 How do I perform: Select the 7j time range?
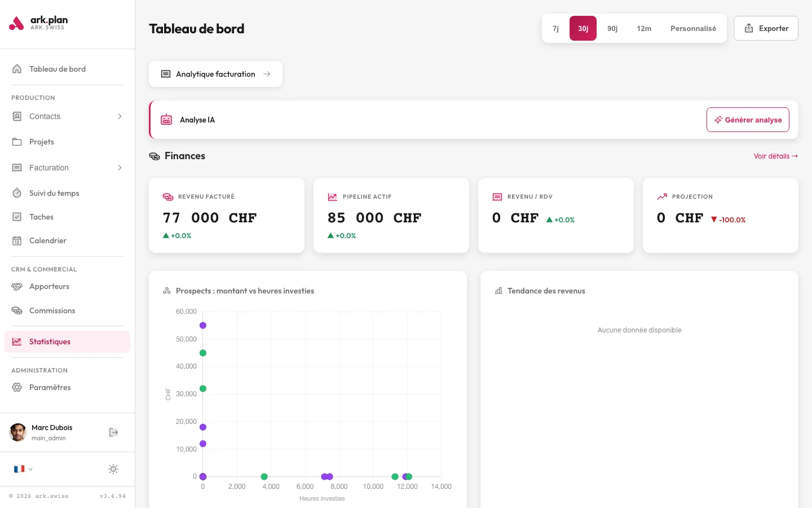click(555, 28)
